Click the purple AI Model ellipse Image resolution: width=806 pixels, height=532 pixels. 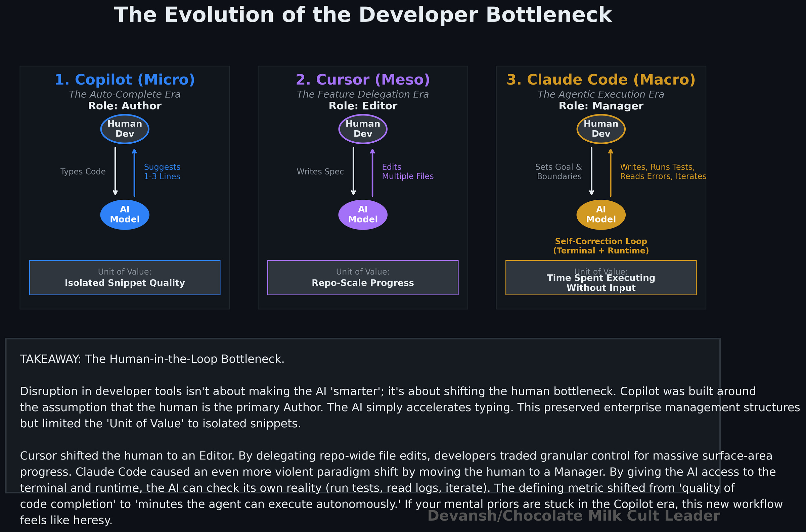[x=363, y=215]
